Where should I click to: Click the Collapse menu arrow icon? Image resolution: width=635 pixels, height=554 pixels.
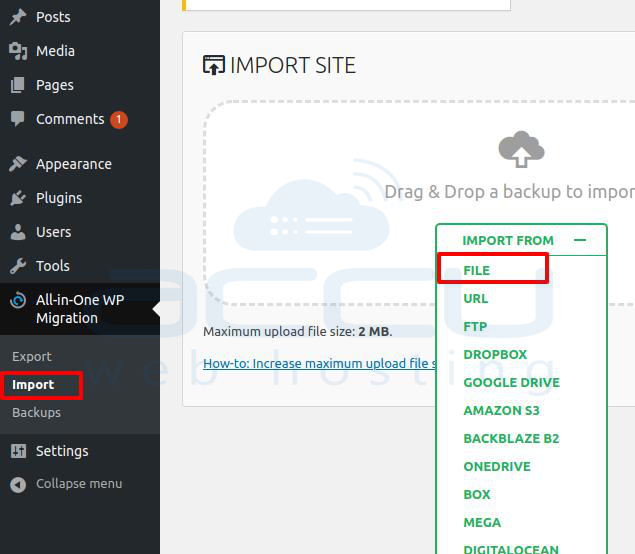(18, 484)
